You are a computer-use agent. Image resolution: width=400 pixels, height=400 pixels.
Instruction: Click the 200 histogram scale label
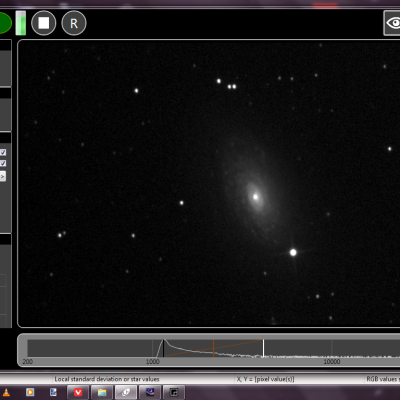tap(28, 362)
